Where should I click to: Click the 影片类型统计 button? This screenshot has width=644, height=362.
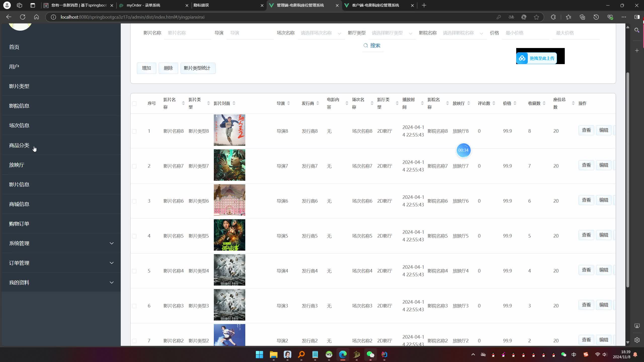[x=198, y=68]
